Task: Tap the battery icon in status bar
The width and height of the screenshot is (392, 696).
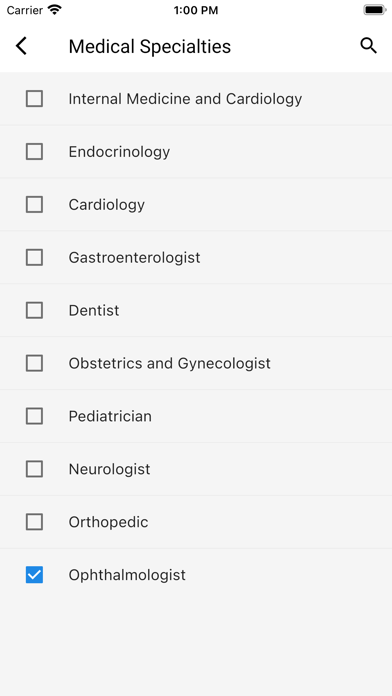Action: pyautogui.click(x=375, y=10)
